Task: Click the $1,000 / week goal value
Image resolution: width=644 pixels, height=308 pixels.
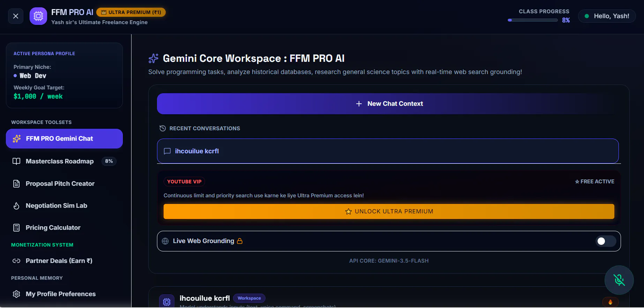Action: click(x=38, y=96)
